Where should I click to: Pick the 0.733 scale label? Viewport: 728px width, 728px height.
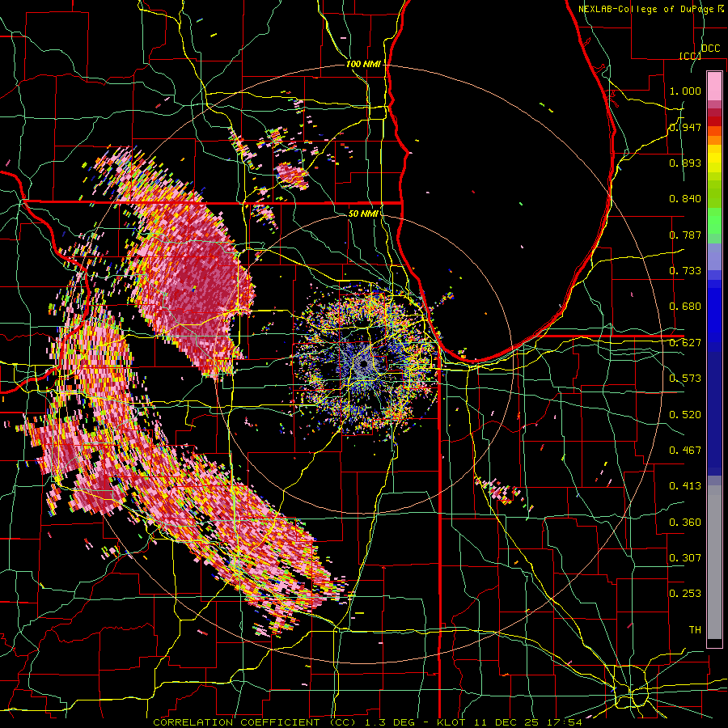click(685, 271)
